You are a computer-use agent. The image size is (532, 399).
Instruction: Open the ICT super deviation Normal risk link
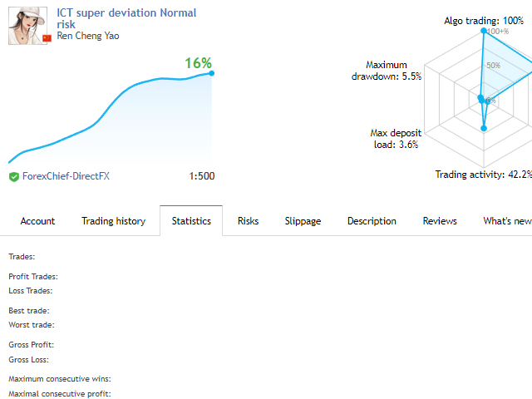click(126, 18)
